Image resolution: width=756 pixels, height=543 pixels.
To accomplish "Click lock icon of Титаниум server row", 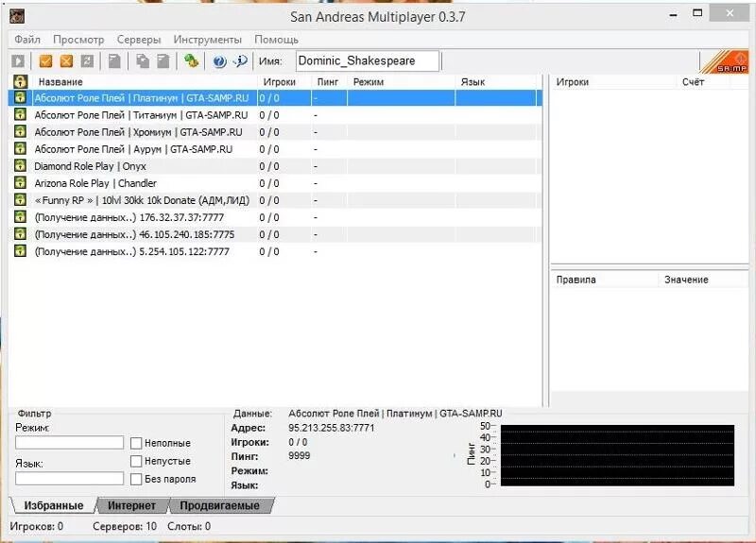I will point(20,114).
